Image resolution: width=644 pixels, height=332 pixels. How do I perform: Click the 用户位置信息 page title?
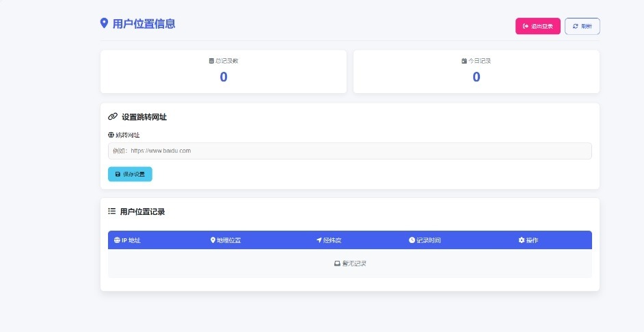coord(144,23)
